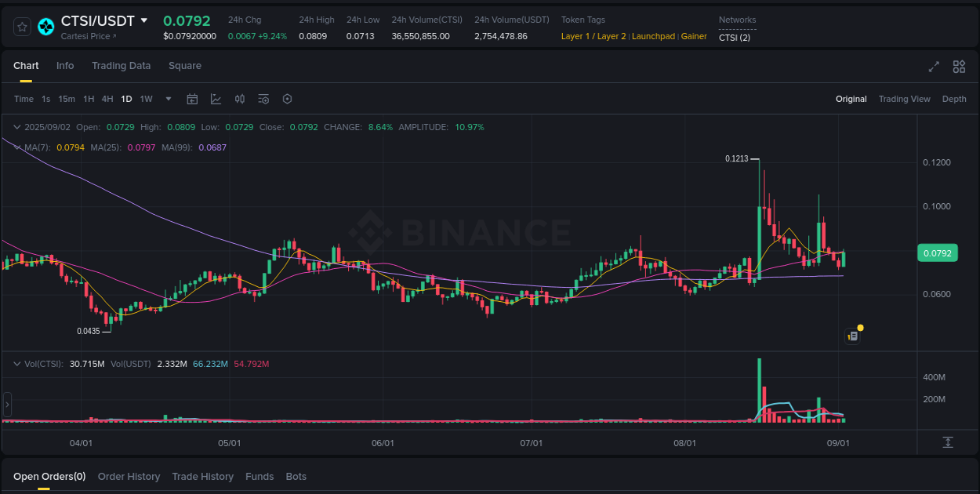Image resolution: width=980 pixels, height=494 pixels.
Task: Click the Launchpad token tag link
Action: [x=653, y=36]
